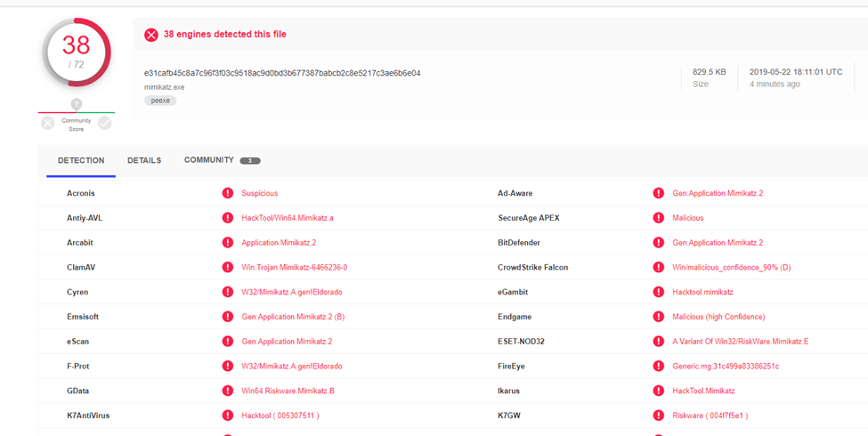Click the HackTool/Win64.Mimikatz.a result
868x436 pixels.
[x=288, y=218]
